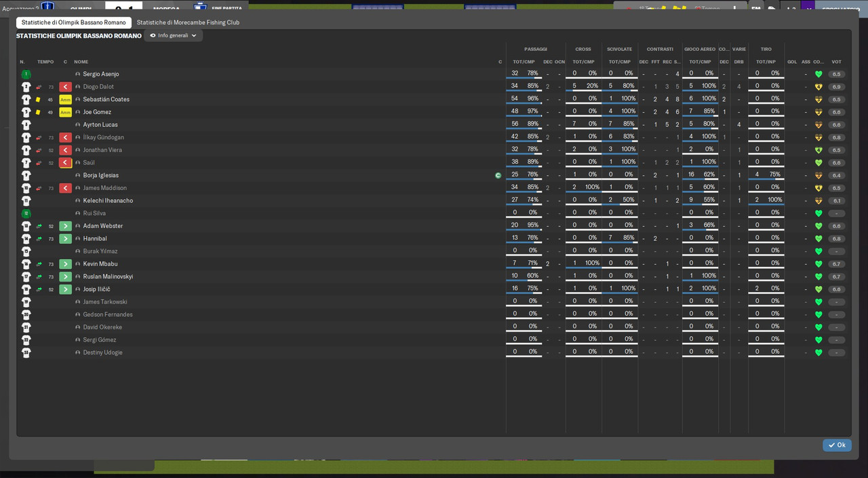Click Jonathan Viera's substitution swap icon
The height and width of the screenshot is (478, 868).
point(38,151)
